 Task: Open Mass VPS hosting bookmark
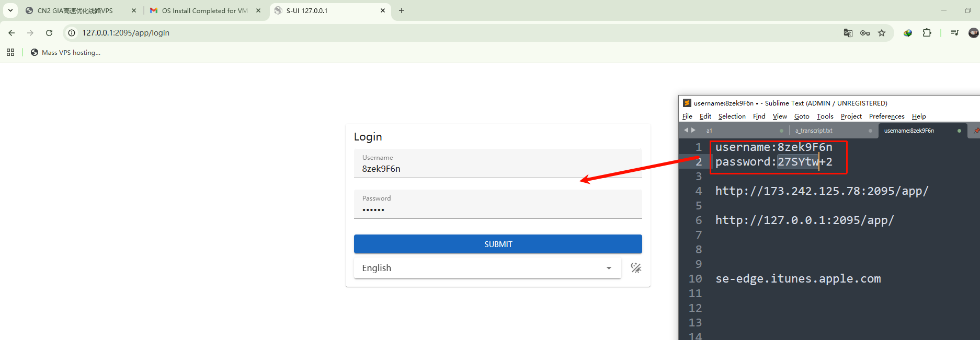(x=66, y=52)
